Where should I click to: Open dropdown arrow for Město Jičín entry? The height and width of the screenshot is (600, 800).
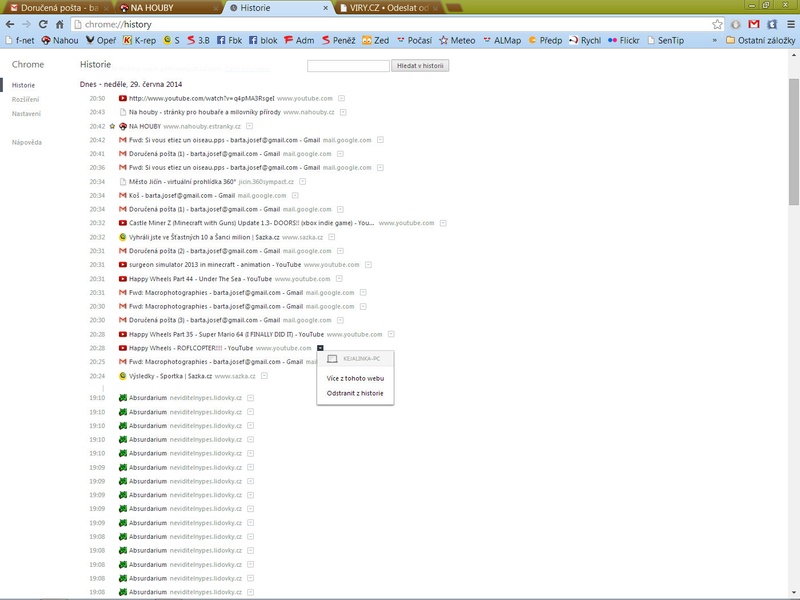click(x=301, y=182)
